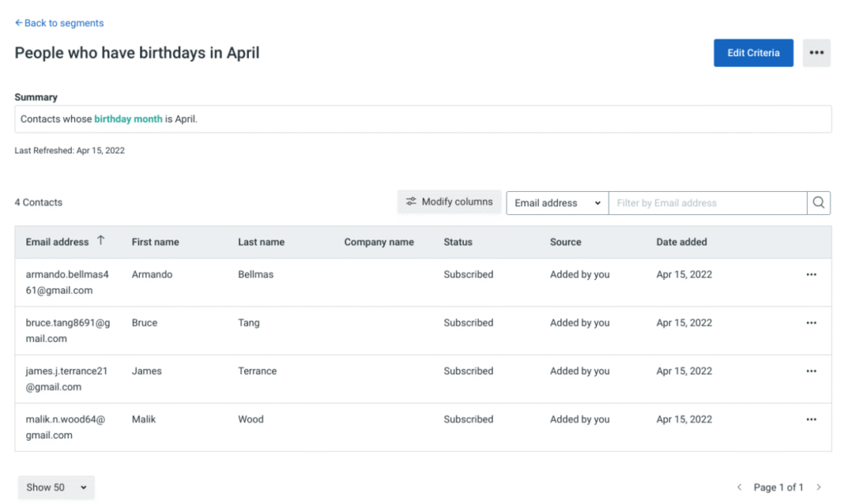Go to previous page arrow
This screenshot has height=504, width=844.
click(739, 488)
